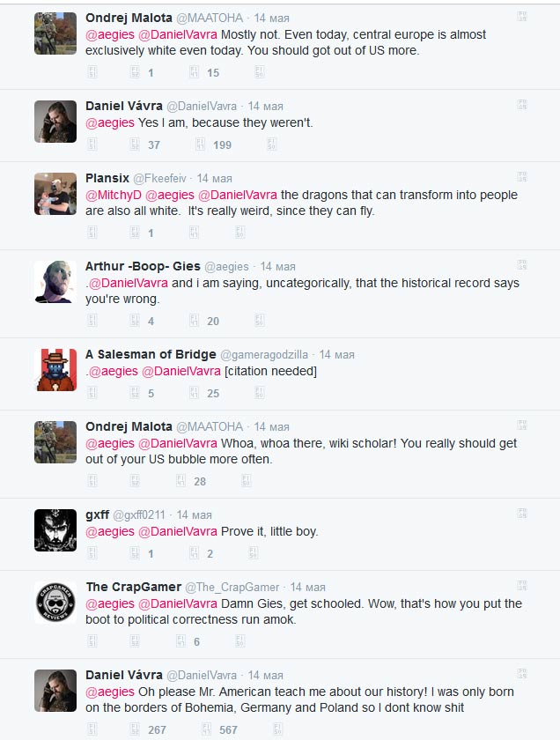Open the top-right dropdown on The CrapGamer's tweet
This screenshot has height=740, width=560.
click(521, 586)
